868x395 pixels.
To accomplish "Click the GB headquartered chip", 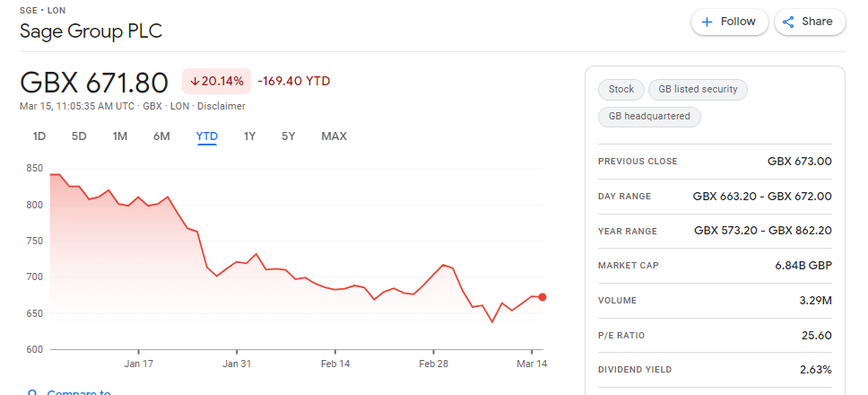I will pos(649,117).
